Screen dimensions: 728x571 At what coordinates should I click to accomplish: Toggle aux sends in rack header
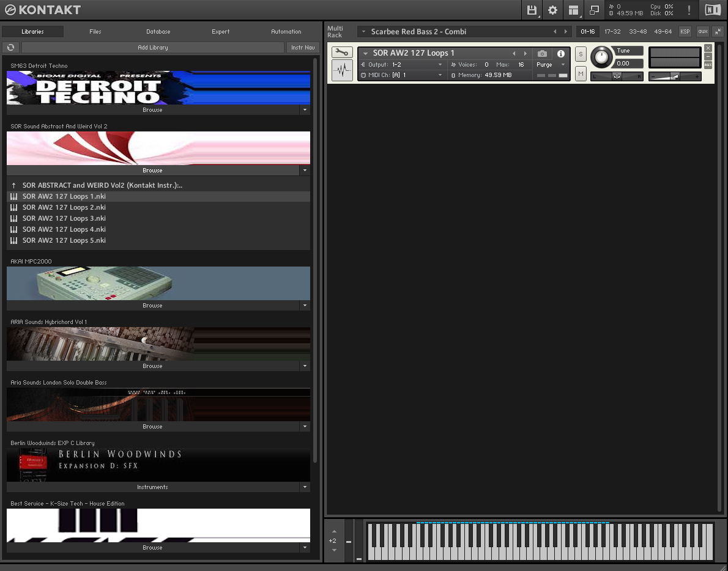tap(703, 32)
